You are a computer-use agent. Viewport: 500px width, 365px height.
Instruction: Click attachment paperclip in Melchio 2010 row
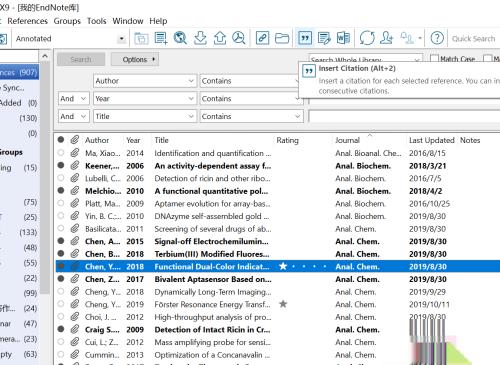(75, 191)
